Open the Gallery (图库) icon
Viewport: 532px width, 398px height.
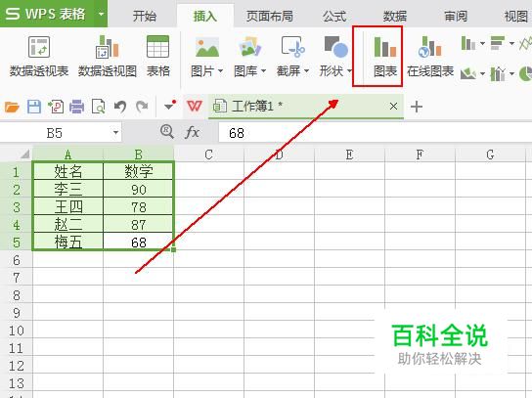tap(249, 47)
